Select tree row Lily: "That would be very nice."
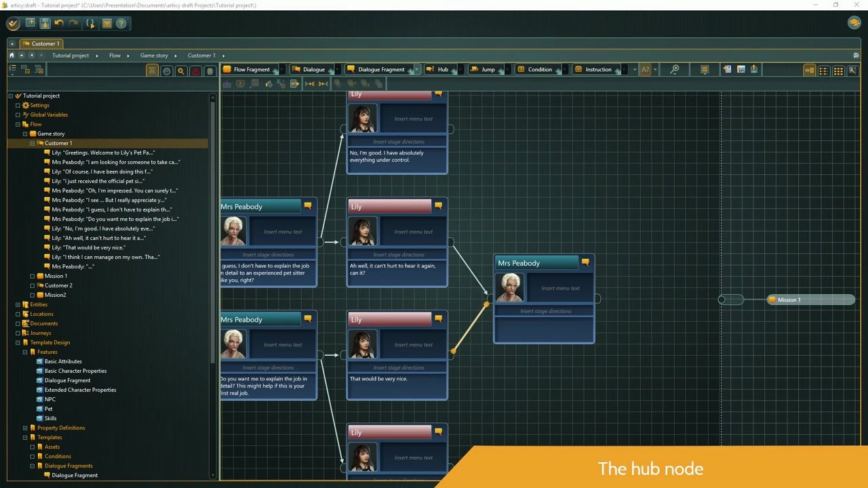This screenshot has width=868, height=488. click(x=88, y=247)
